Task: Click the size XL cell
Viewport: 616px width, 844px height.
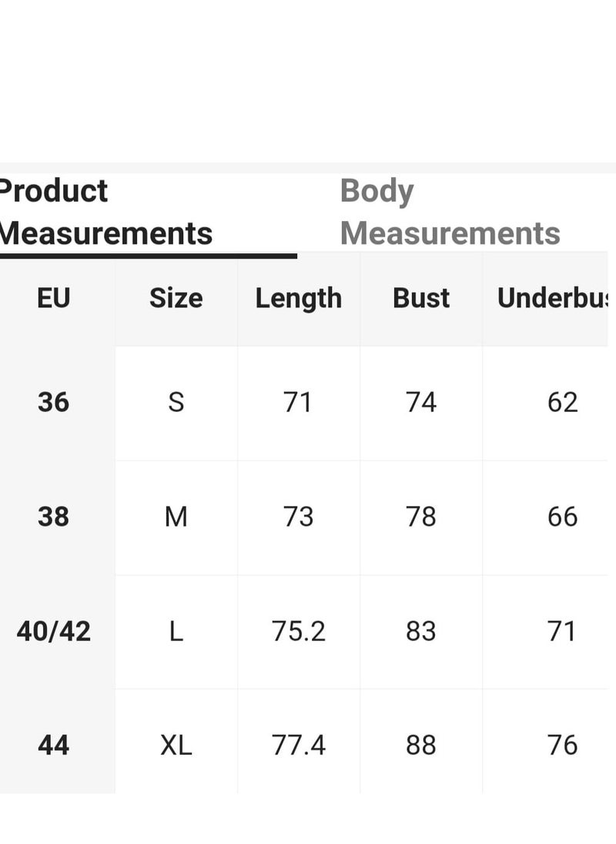Action: pyautogui.click(x=176, y=745)
